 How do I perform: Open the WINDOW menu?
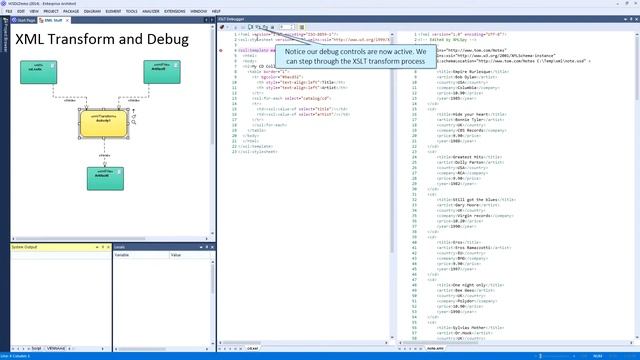(199, 11)
